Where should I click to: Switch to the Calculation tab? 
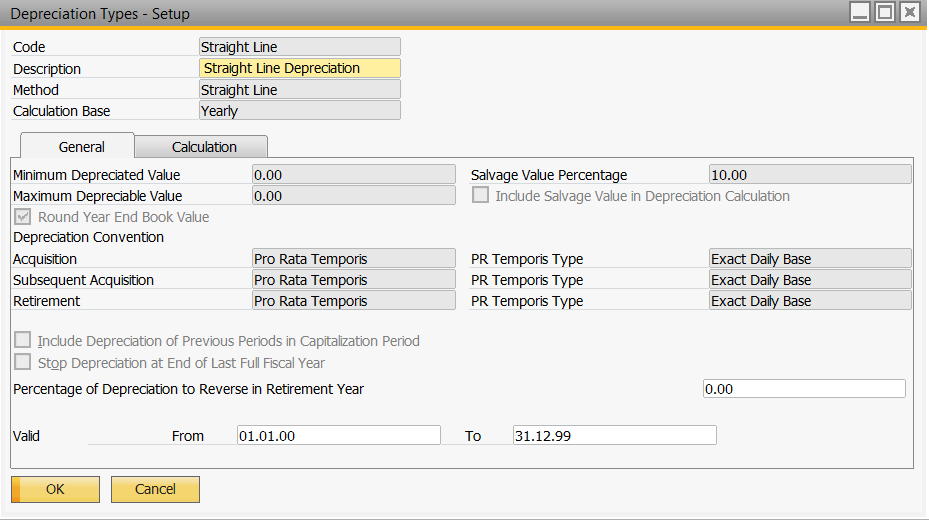click(204, 147)
